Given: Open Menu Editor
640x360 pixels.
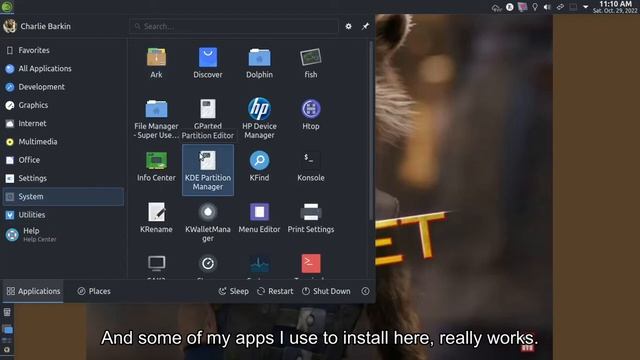Looking at the screenshot, I should 259,218.
